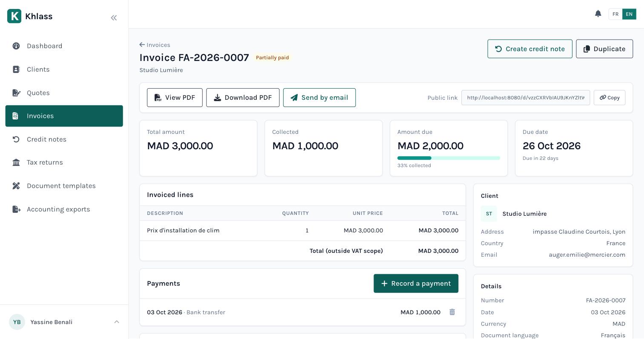Image resolution: width=644 pixels, height=339 pixels.
Task: Click the Partially paid status badge
Action: tap(273, 58)
